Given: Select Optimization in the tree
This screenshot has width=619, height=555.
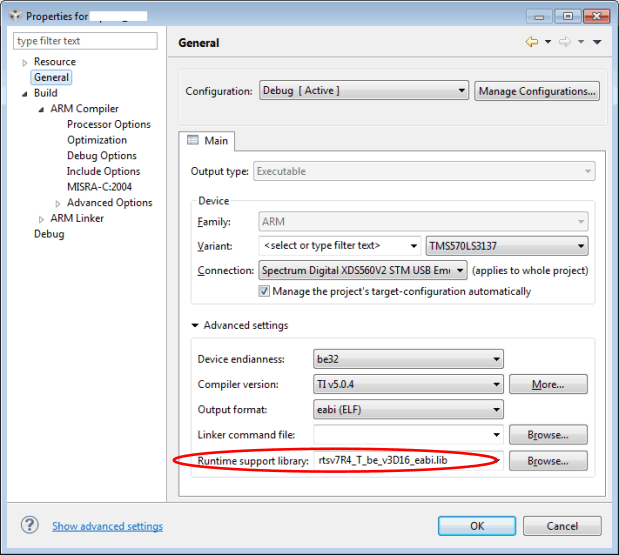Looking at the screenshot, I should 97,140.
